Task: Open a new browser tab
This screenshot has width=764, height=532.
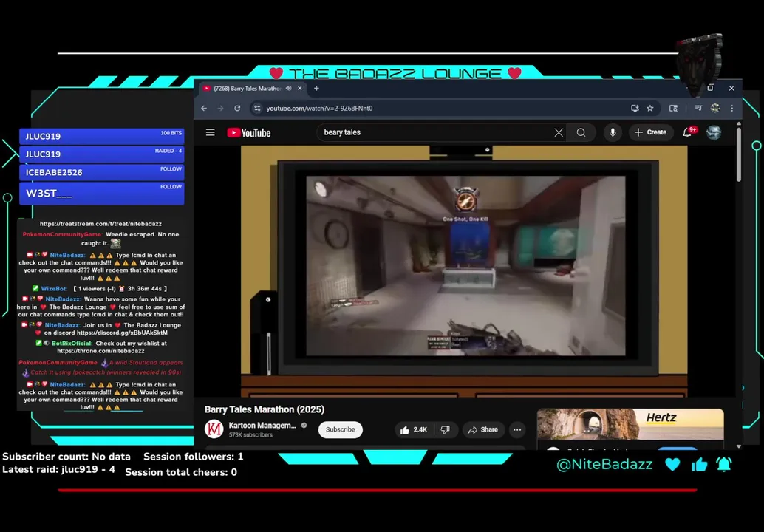Action: pyautogui.click(x=317, y=88)
